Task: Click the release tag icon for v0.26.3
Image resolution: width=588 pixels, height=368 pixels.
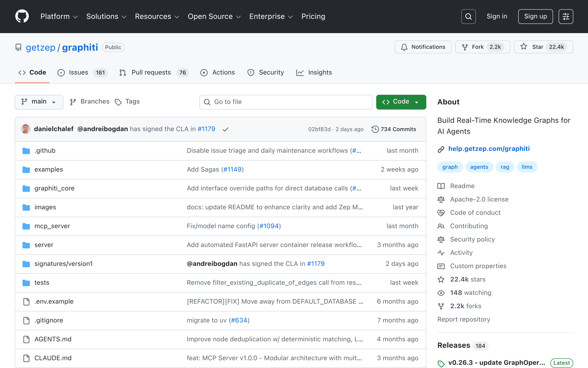Action: [x=441, y=364]
